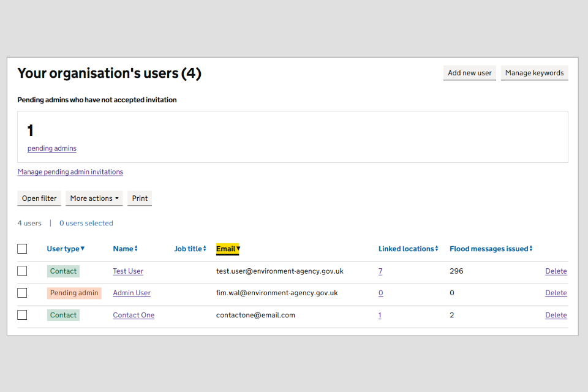Tick the Contact One row checkbox
Image resolution: width=588 pixels, height=392 pixels.
pos(22,315)
